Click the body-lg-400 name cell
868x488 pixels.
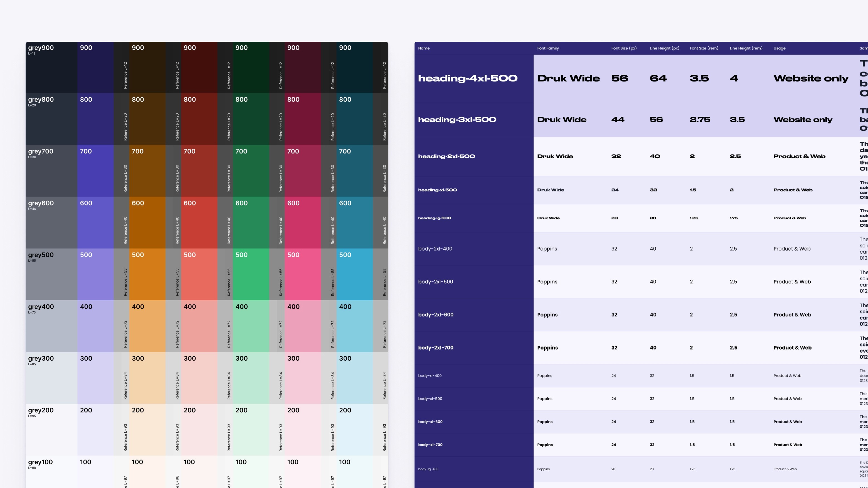474,469
